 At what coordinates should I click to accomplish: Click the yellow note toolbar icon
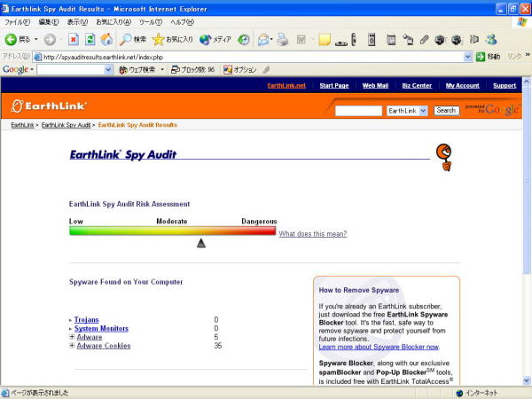325,40
